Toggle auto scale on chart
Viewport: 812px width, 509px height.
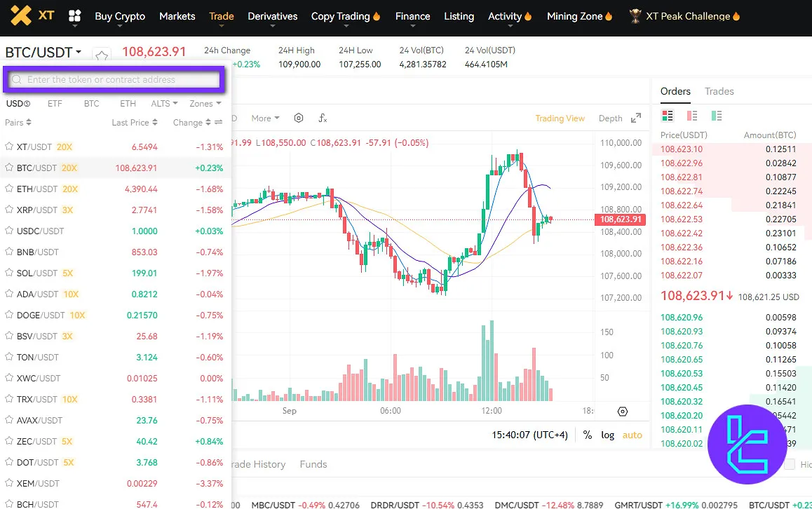[x=632, y=435]
